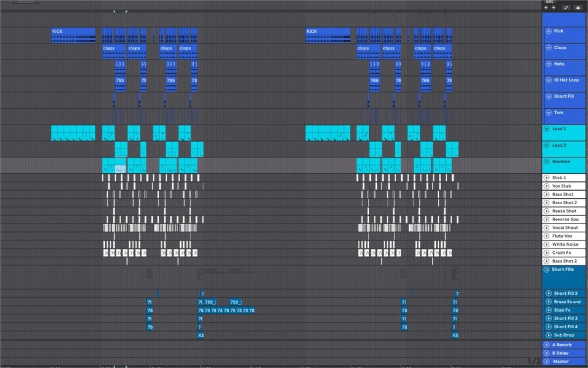
Task: Select the Kick track name
Action: tap(559, 31)
